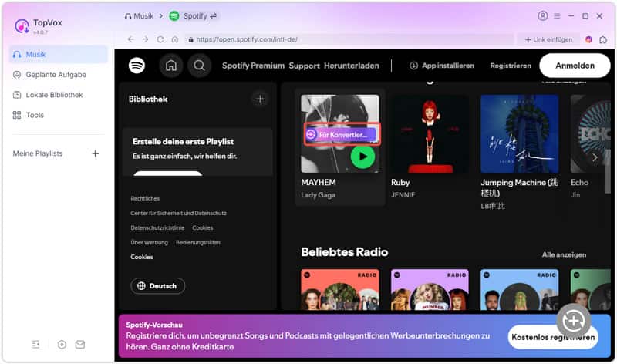
Task: Open the settings icon in sidebar footer
Action: click(62, 345)
